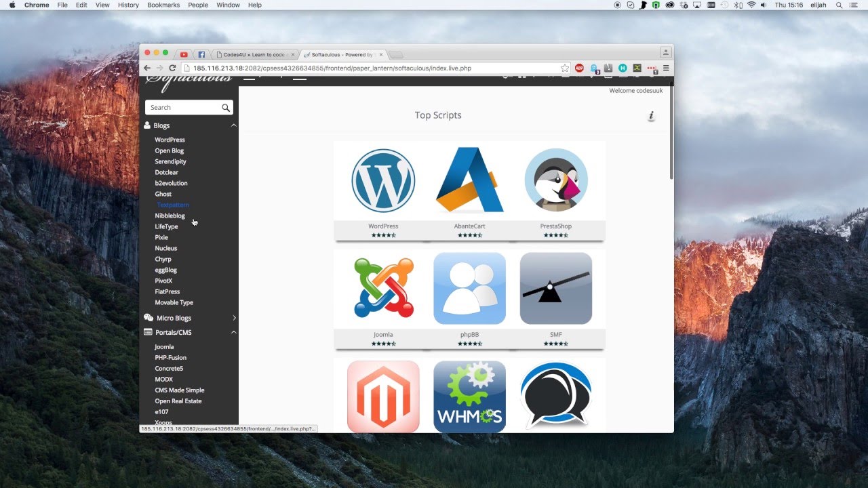Open the Chrome hamburger menu
The height and width of the screenshot is (488, 868).
click(666, 68)
